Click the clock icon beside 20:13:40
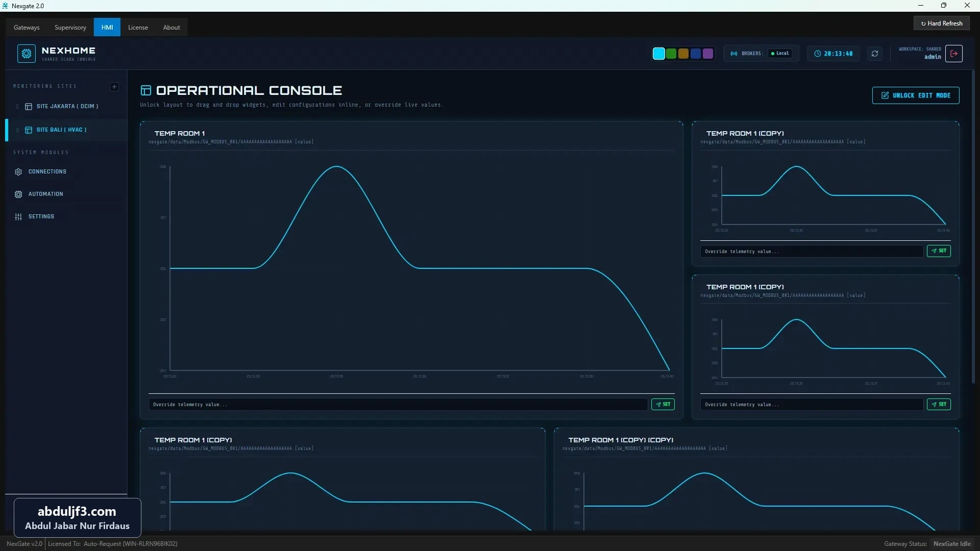This screenshot has width=980, height=551. click(818, 54)
